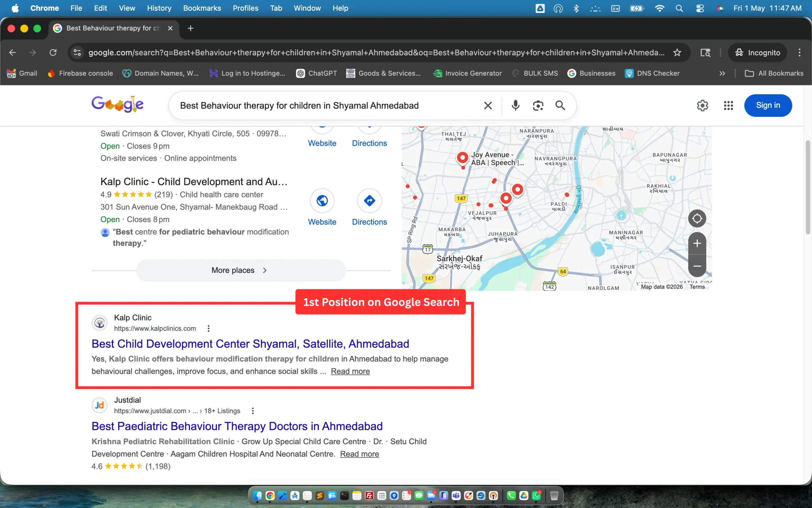Open Kalp Clinic local listing title
Viewport: 812px width, 508px height.
pos(194,182)
